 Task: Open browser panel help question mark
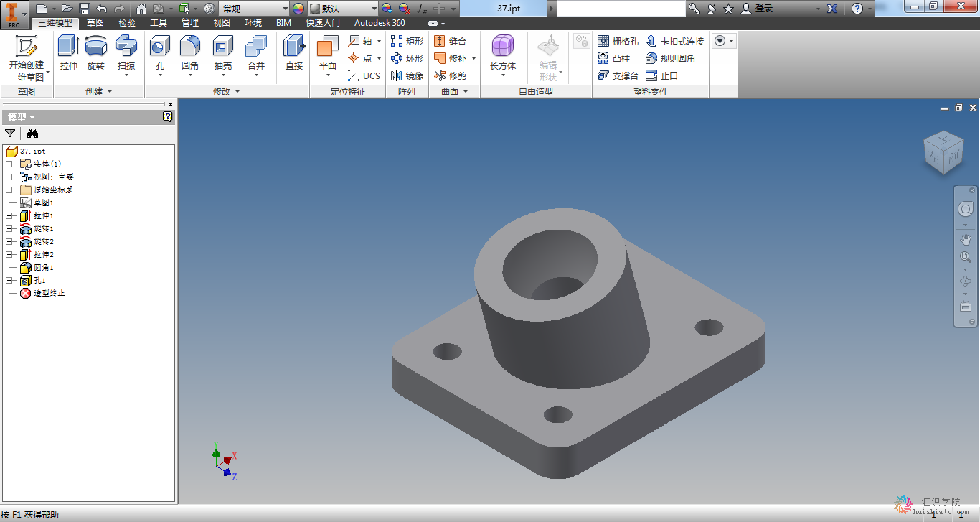(168, 116)
